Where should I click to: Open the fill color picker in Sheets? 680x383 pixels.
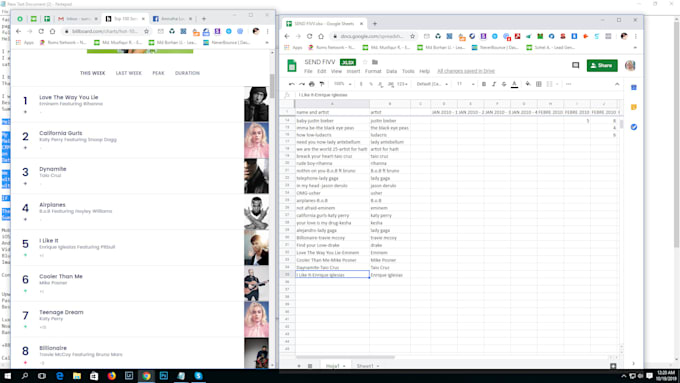528,84
